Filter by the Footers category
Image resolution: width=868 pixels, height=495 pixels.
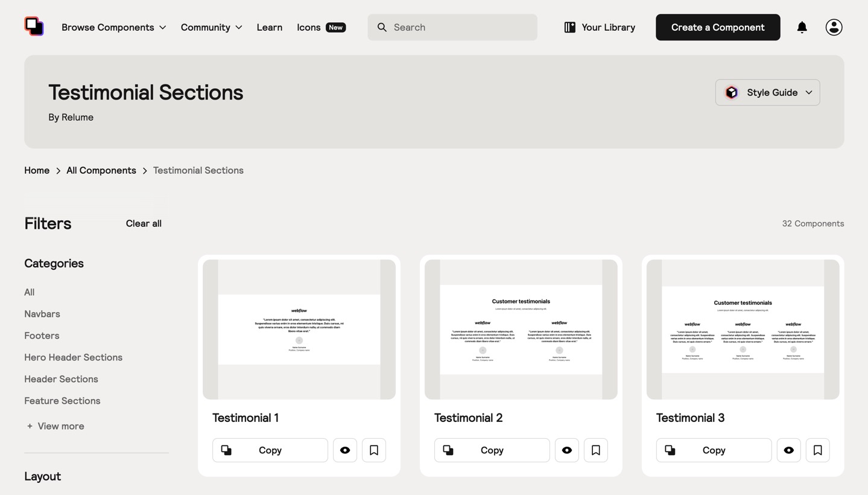click(x=42, y=336)
